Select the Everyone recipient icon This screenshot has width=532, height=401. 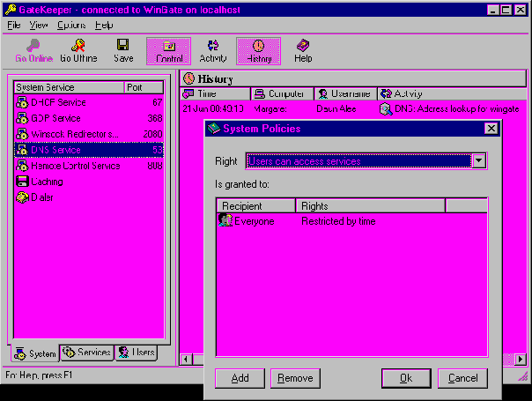point(225,220)
